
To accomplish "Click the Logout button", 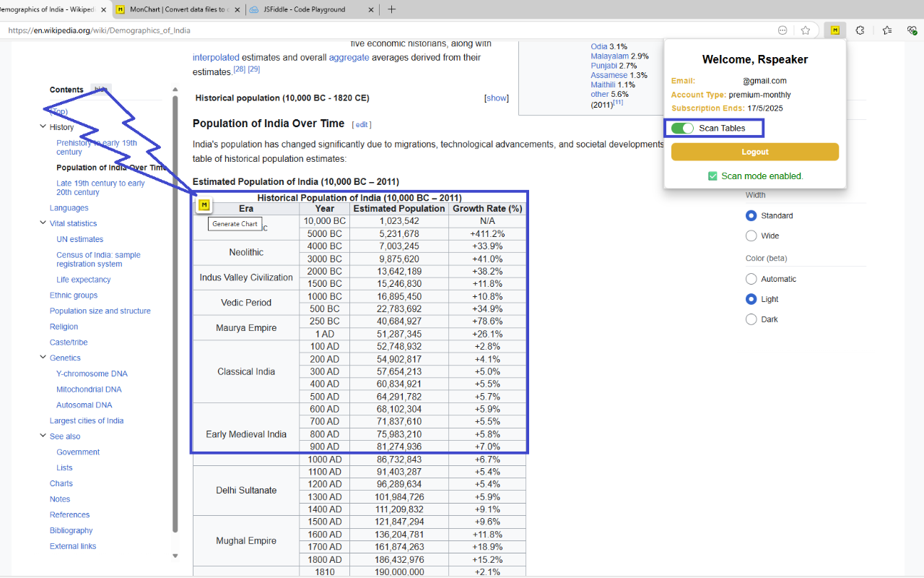I will point(754,152).
